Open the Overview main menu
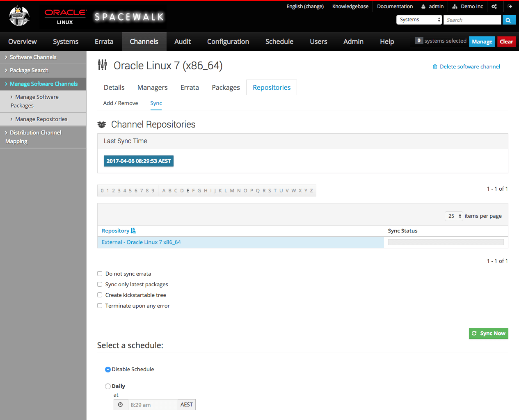The width and height of the screenshot is (519, 420). (23, 41)
